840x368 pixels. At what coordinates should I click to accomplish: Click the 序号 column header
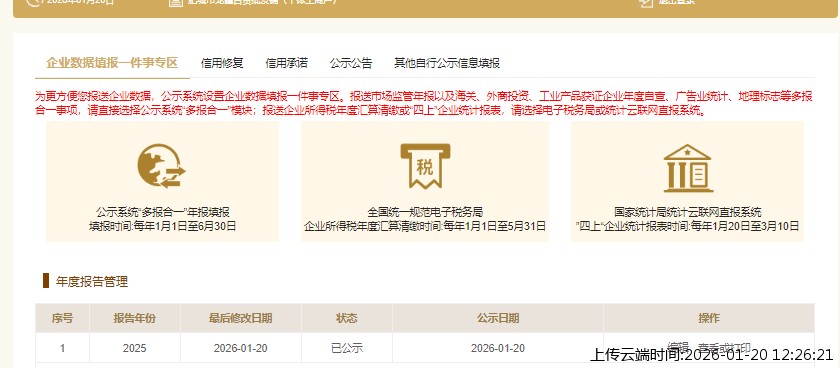62,318
